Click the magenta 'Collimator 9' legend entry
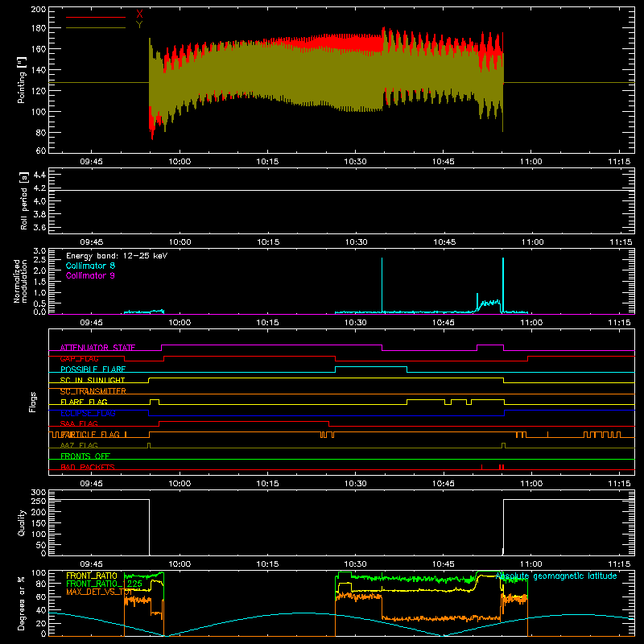Screen dimensions: 644x644 click(90, 275)
